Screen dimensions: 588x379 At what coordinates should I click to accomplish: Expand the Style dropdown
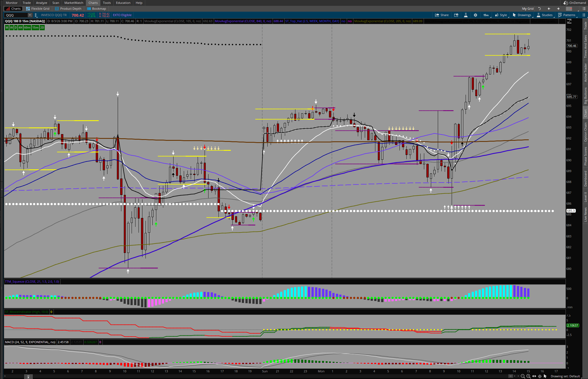pyautogui.click(x=501, y=15)
